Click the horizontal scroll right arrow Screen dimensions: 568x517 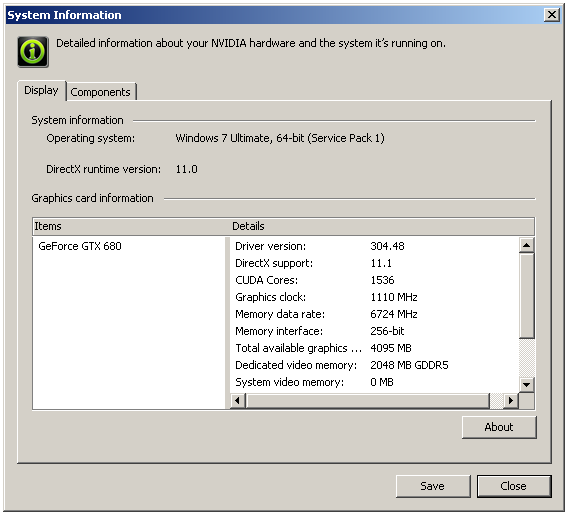[x=511, y=401]
